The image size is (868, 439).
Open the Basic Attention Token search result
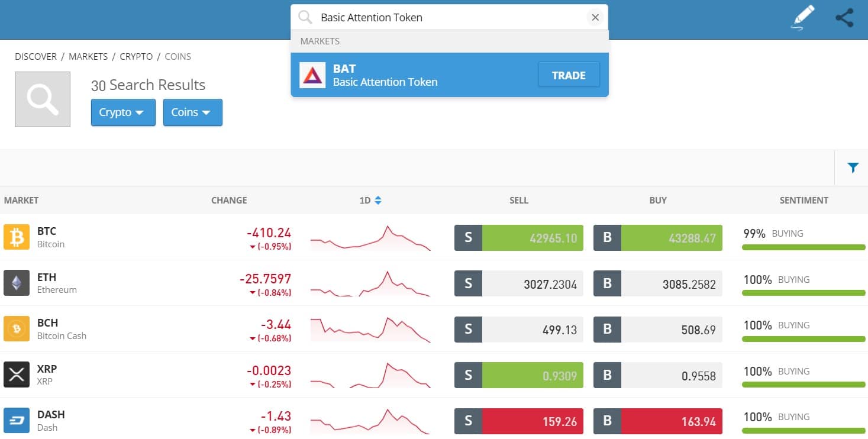pos(449,75)
